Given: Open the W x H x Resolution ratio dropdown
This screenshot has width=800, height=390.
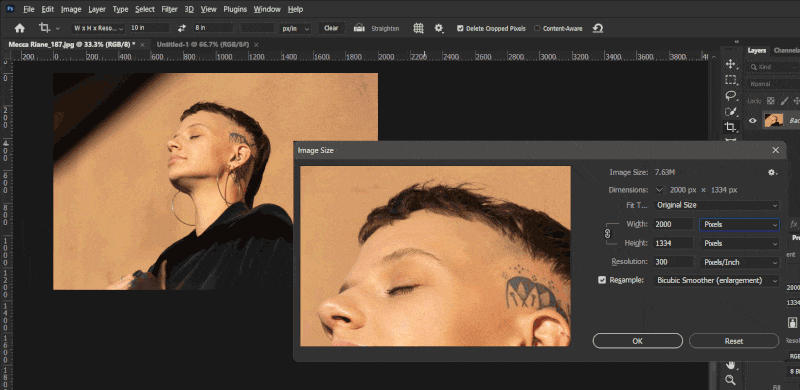Looking at the screenshot, I should pos(98,28).
